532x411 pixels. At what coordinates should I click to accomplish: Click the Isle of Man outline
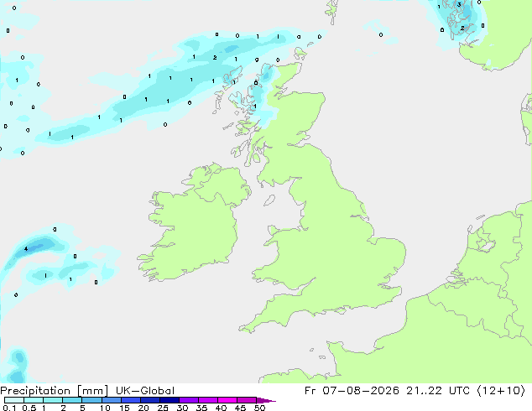269,200
